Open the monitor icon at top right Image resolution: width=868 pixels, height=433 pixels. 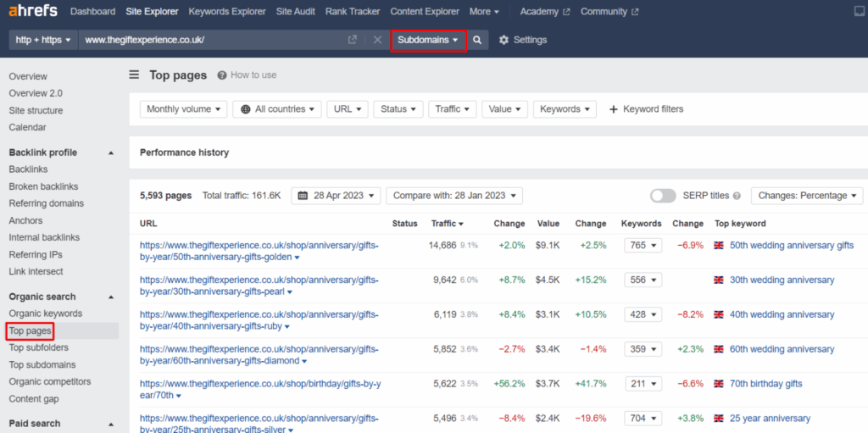pos(860,11)
